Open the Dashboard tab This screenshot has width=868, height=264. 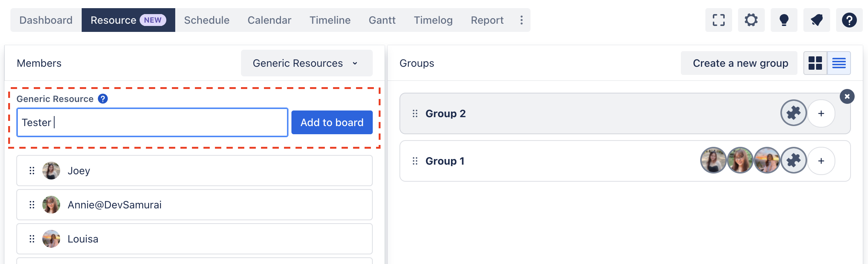coord(46,20)
